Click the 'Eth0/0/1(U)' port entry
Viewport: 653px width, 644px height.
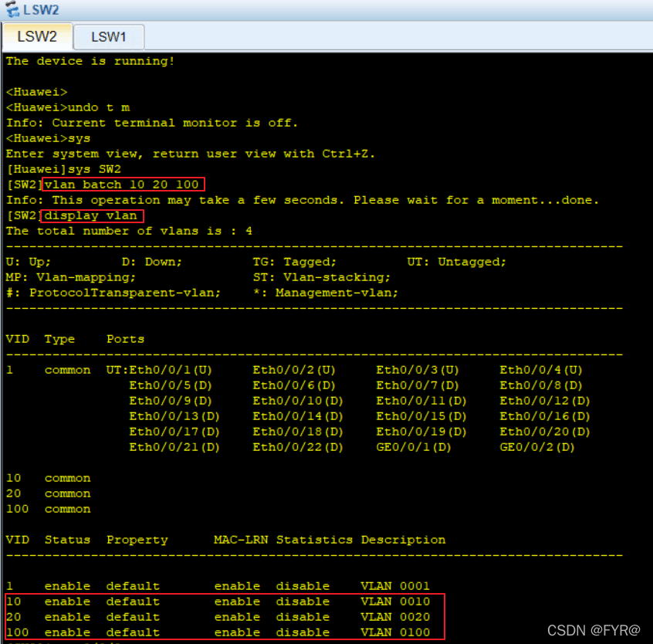coord(171,370)
